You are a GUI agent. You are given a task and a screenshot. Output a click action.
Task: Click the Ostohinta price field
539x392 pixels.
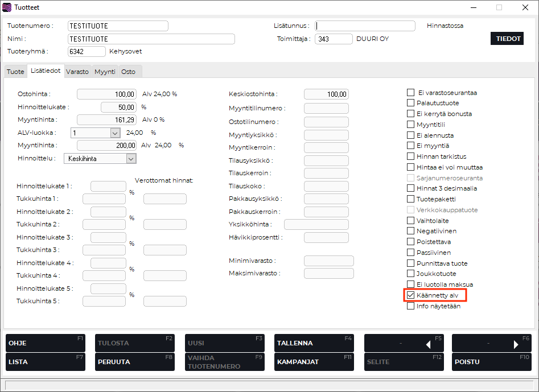106,94
